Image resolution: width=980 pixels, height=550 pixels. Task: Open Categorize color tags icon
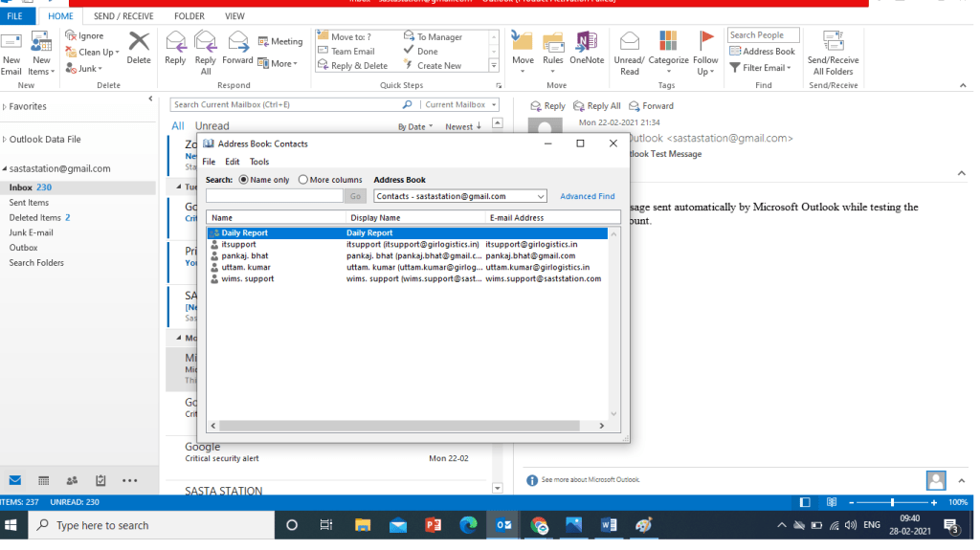tap(668, 46)
